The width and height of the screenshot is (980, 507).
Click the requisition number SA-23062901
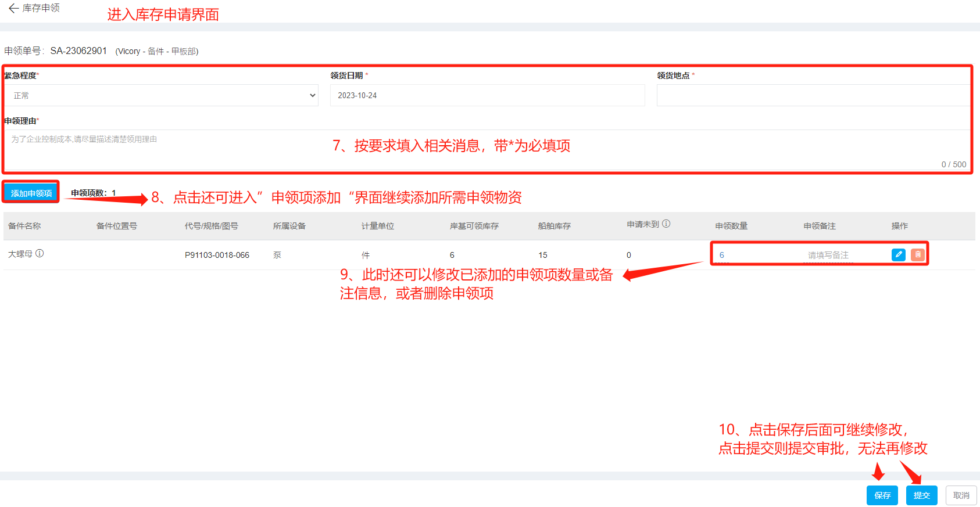point(78,51)
